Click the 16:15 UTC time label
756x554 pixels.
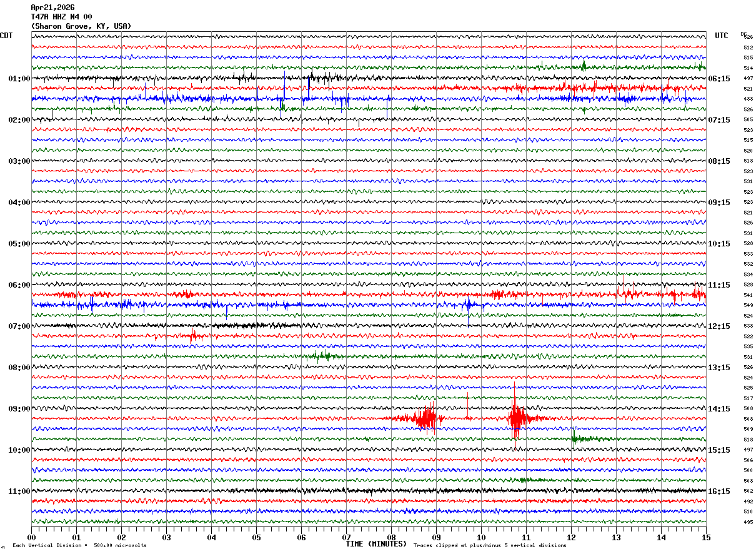(719, 491)
